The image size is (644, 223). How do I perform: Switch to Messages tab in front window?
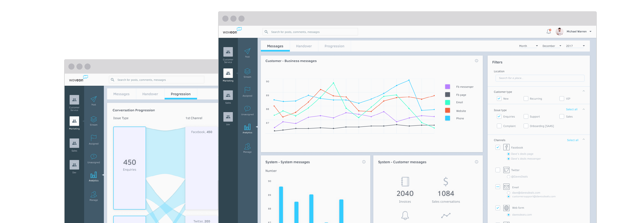[275, 46]
